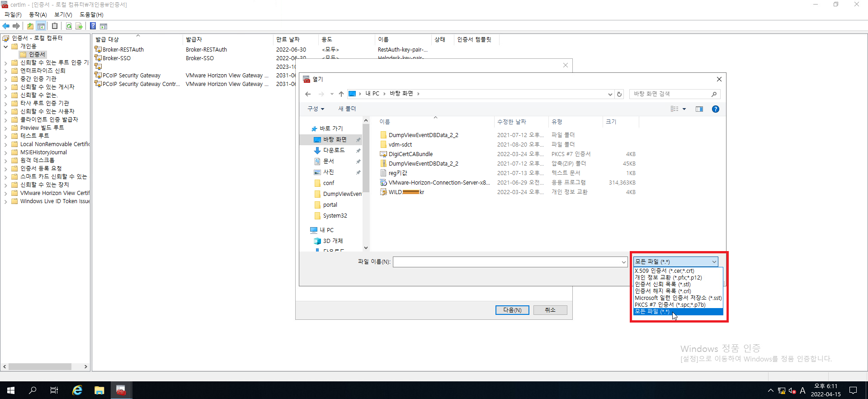Click the blue Help toolbar icon
The width and height of the screenshot is (868, 399).
pyautogui.click(x=93, y=26)
